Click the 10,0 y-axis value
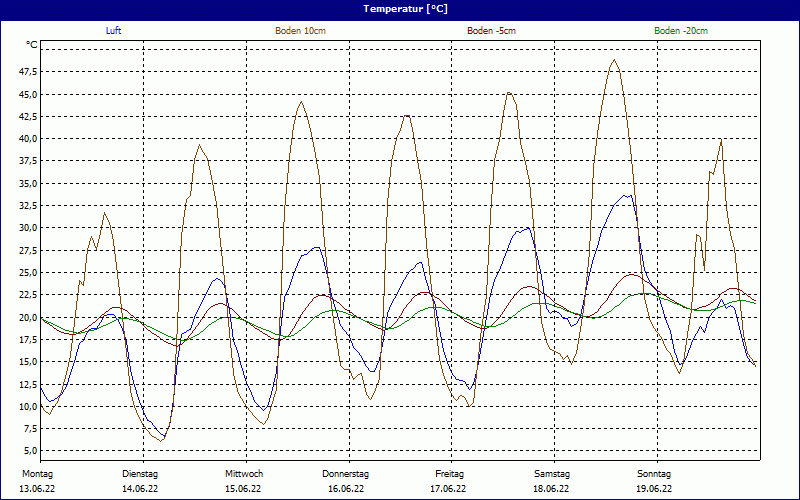This screenshot has height=500, width=800. click(x=28, y=407)
